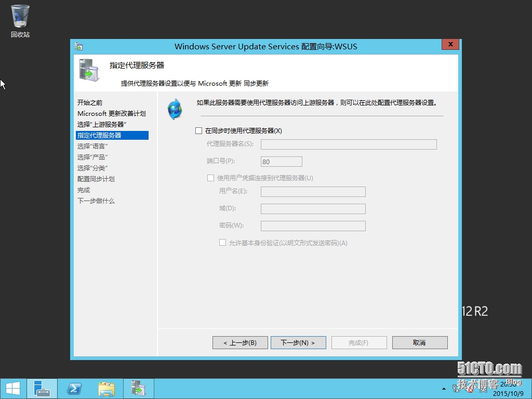
Task: Check 允许基本身份验证 checkbox
Action: 222,243
